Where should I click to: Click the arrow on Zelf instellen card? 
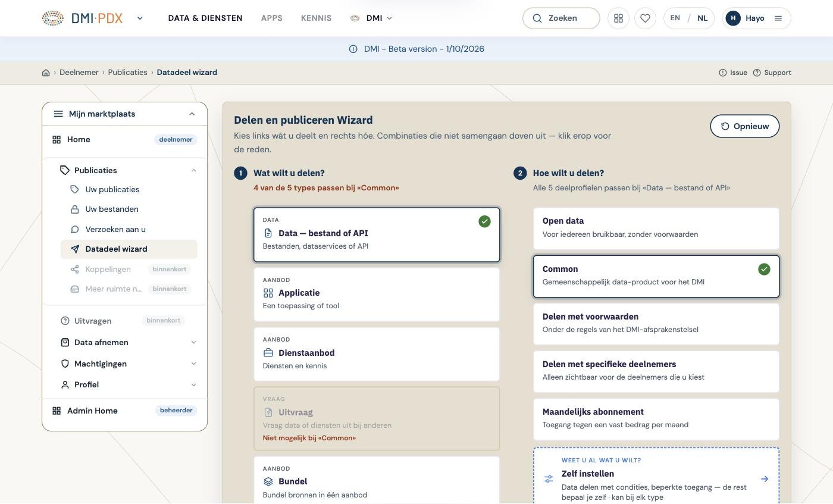pos(765,479)
